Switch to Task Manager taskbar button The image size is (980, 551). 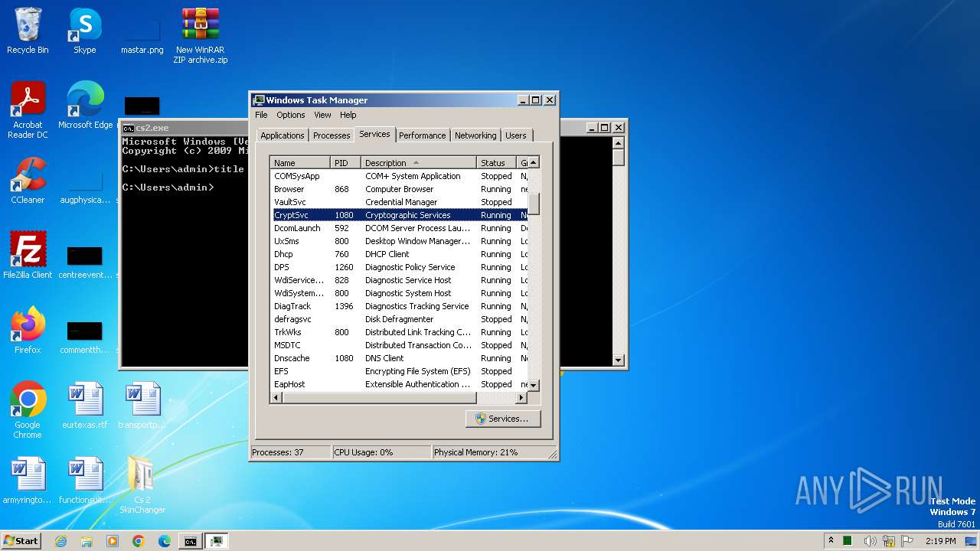(x=217, y=541)
